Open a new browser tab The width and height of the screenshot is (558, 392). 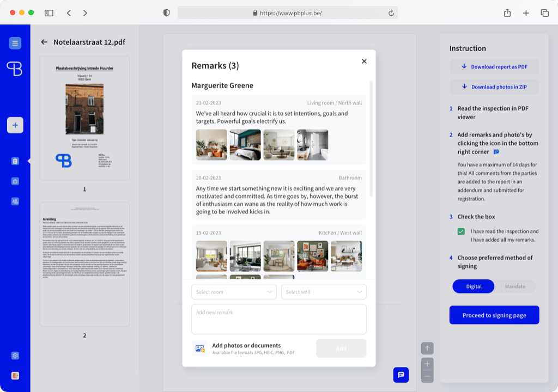(x=526, y=13)
